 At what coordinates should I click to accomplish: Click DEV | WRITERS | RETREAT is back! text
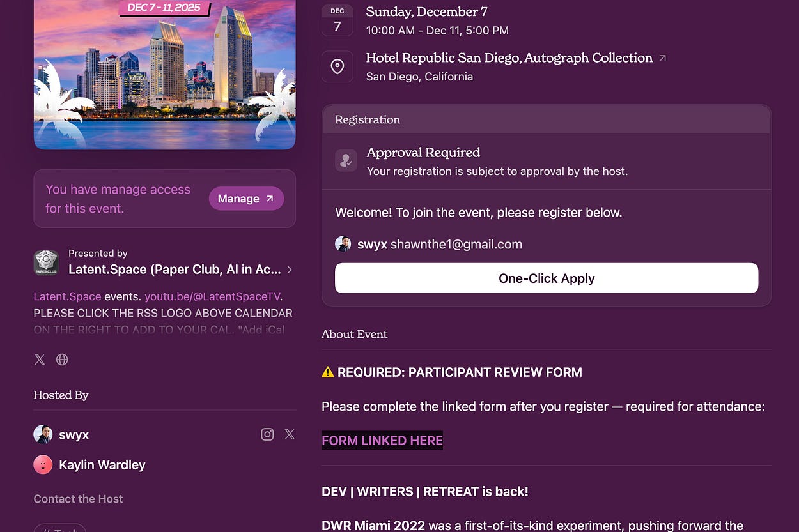[x=425, y=492]
